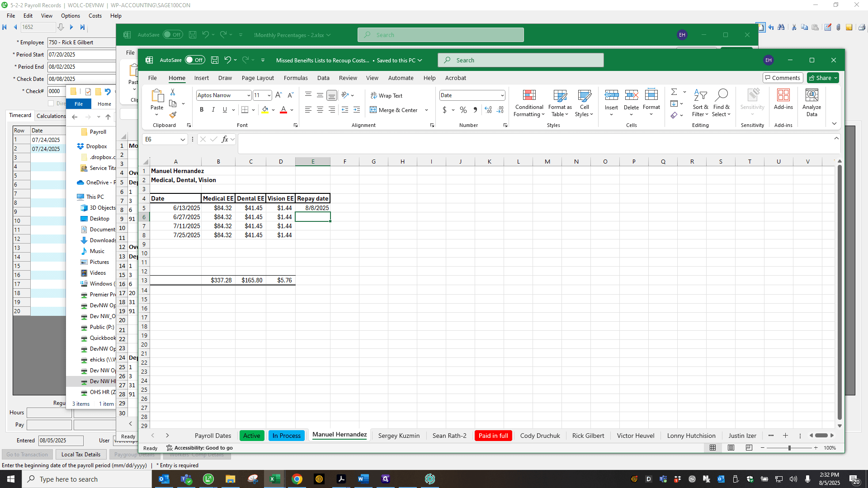Switch to the Sergey Kuzmin sheet tab

399,436
